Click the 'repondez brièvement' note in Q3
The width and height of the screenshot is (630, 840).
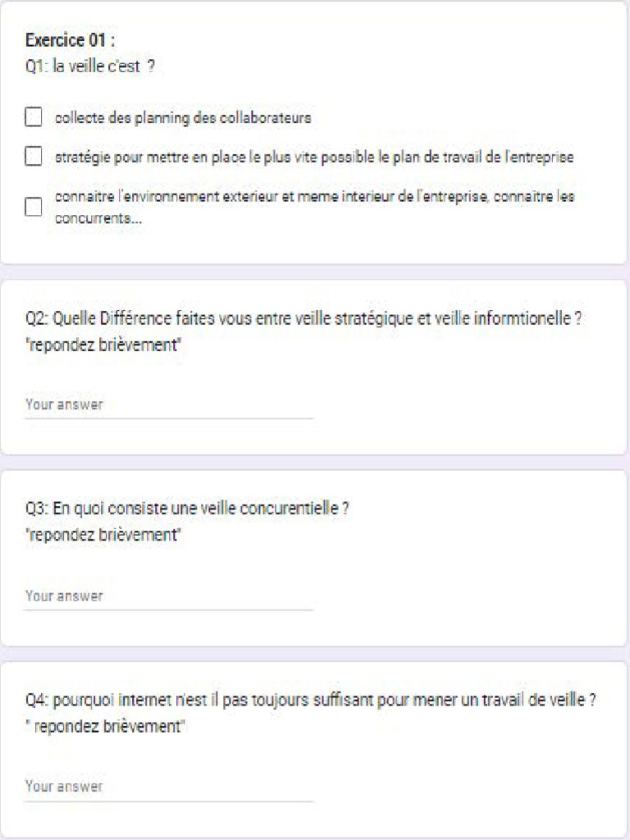pos(103,536)
